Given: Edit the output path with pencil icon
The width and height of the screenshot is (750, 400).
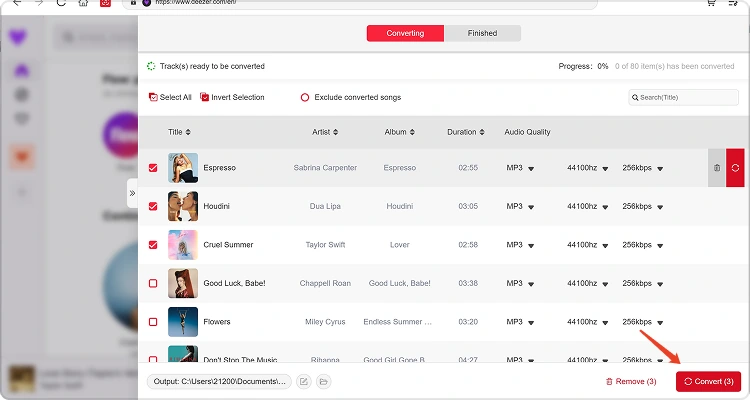Looking at the screenshot, I should coord(304,381).
